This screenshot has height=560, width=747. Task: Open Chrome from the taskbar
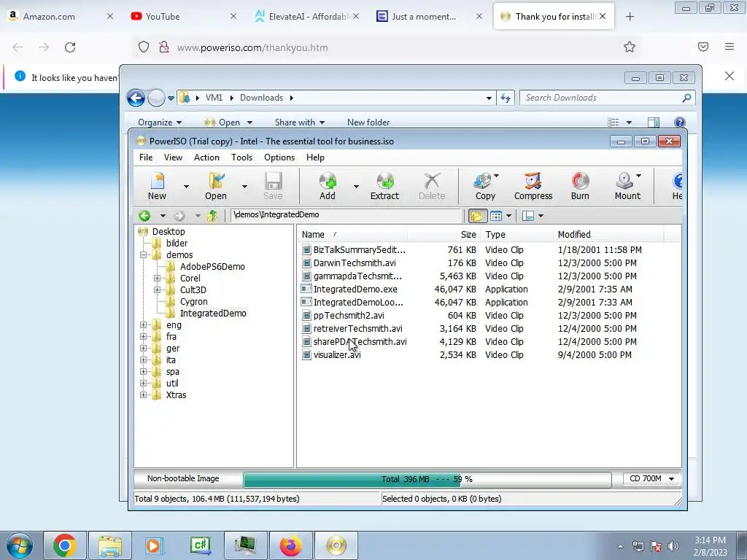point(65,545)
